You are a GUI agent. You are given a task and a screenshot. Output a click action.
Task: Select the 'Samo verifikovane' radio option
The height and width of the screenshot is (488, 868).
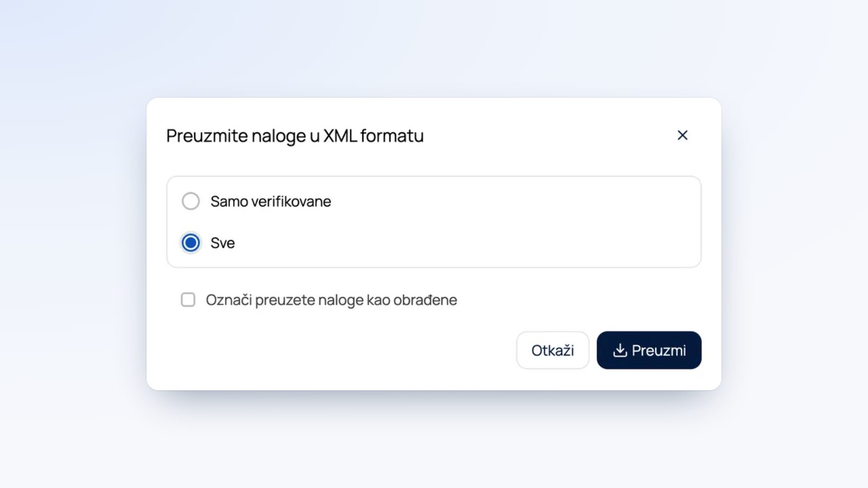coord(190,201)
